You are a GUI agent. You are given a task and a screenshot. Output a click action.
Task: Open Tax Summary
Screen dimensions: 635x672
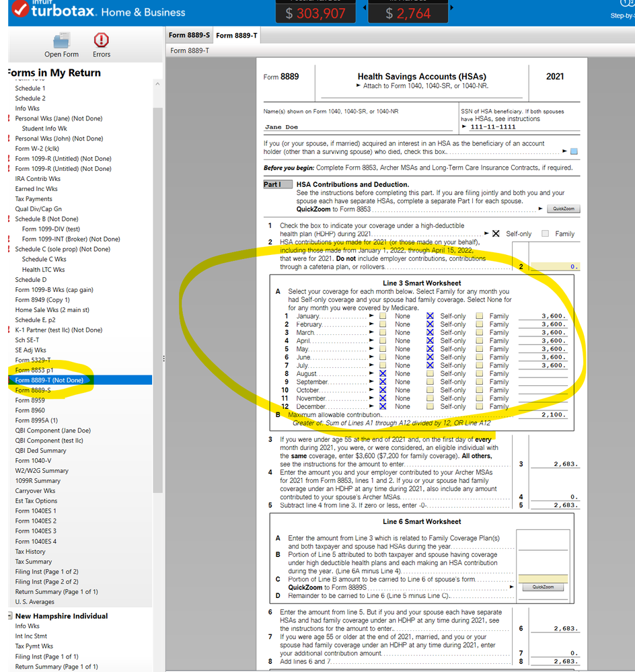click(34, 562)
